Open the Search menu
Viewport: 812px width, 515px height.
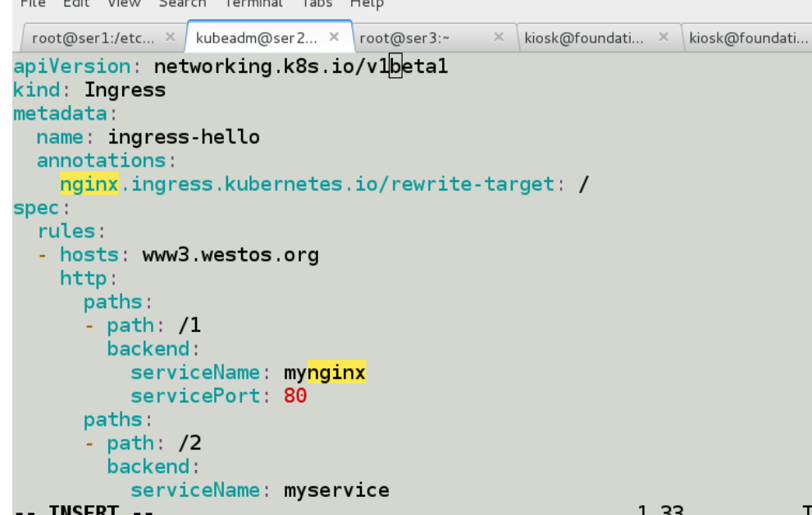(182, 4)
